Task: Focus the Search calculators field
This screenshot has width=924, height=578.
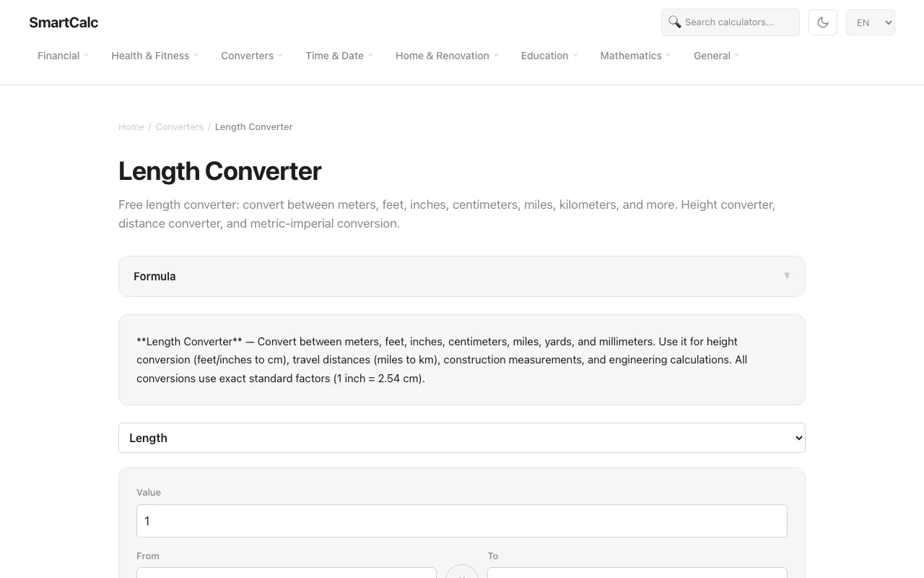Action: pos(731,22)
